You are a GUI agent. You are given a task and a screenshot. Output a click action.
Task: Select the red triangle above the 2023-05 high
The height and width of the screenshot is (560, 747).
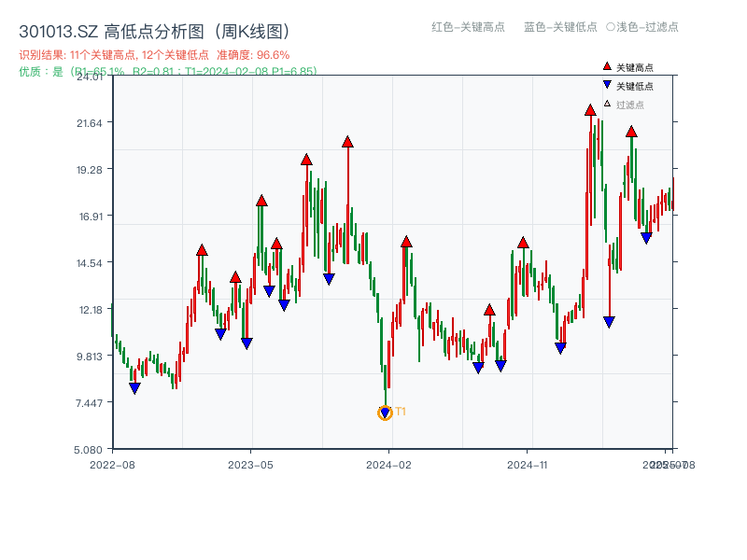coord(261,197)
